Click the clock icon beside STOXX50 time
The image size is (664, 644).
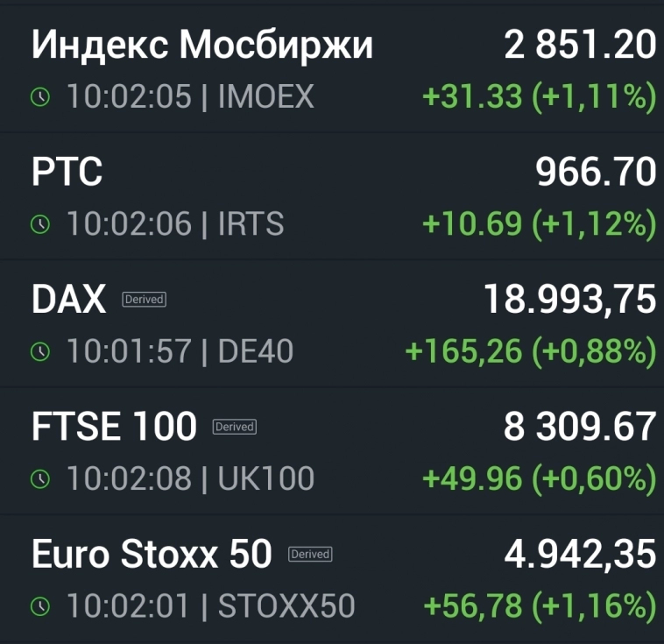click(40, 605)
